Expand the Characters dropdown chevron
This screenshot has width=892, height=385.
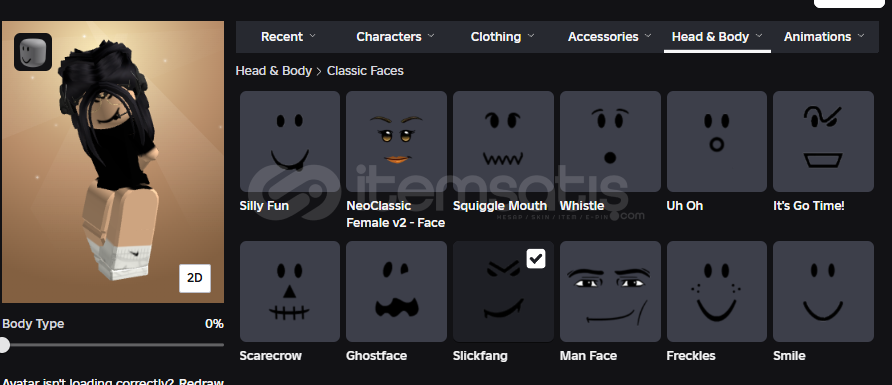point(431,36)
